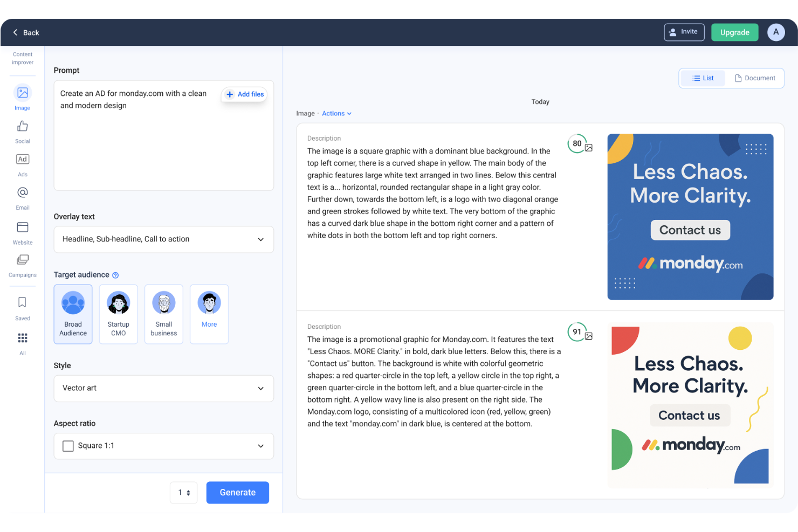Click image icon beside score 80
Viewport: 798px width, 532px height.
pyautogui.click(x=589, y=148)
